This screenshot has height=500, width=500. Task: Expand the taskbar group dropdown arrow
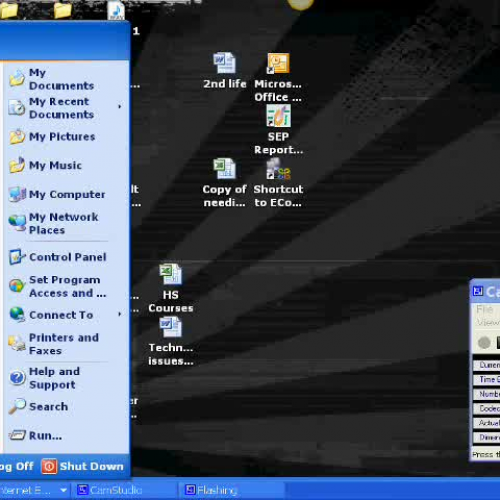click(63, 490)
